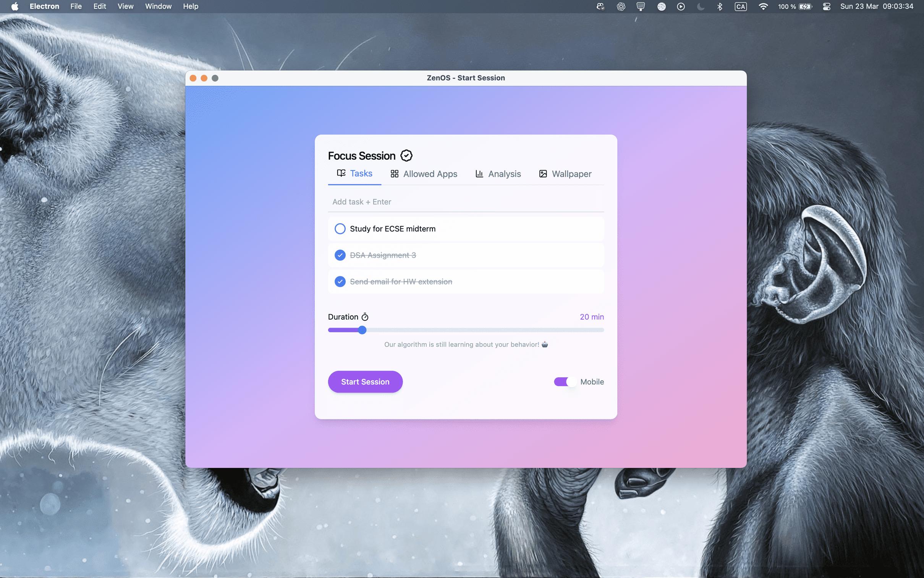
Task: Click the Tasks tab book icon
Action: coord(341,173)
